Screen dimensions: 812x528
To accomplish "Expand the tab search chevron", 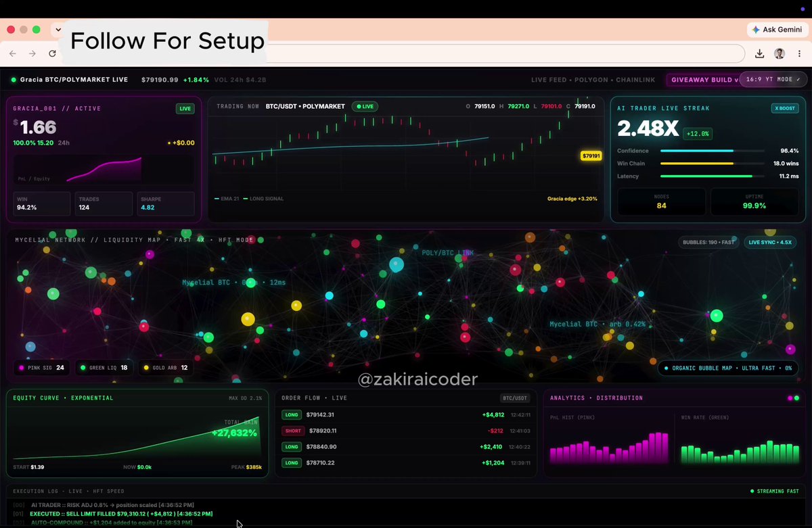I will click(58, 30).
